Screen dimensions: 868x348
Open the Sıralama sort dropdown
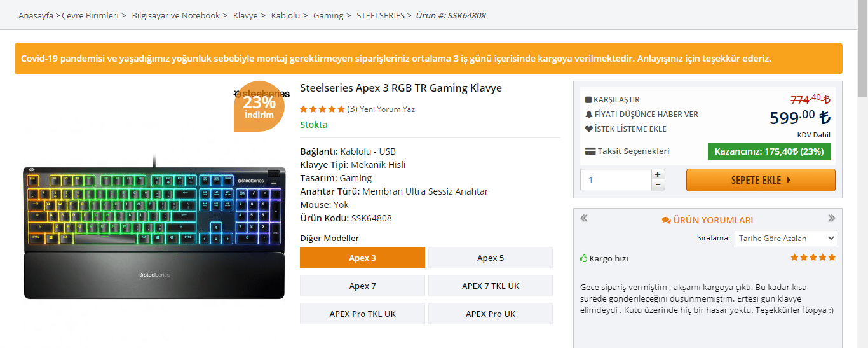point(785,239)
